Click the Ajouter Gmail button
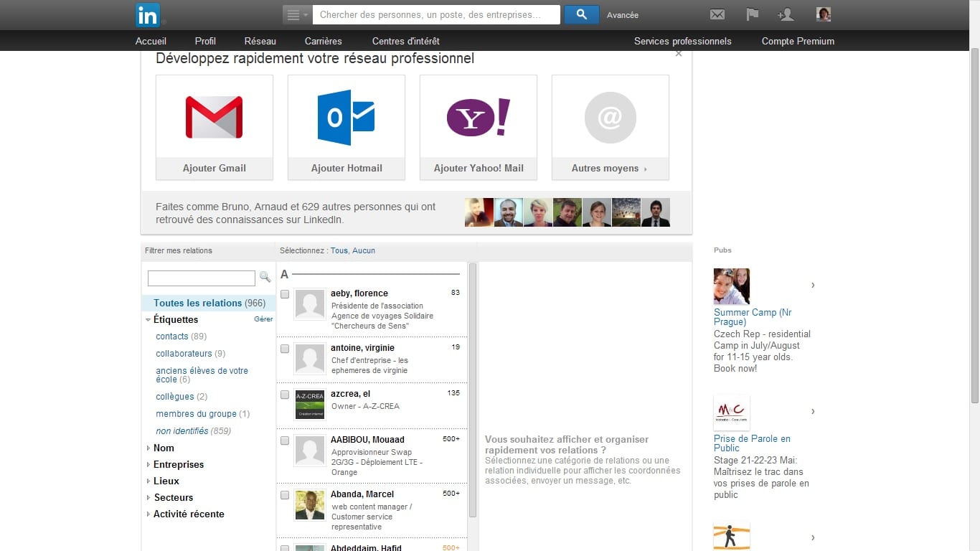The height and width of the screenshot is (551, 980). click(214, 168)
